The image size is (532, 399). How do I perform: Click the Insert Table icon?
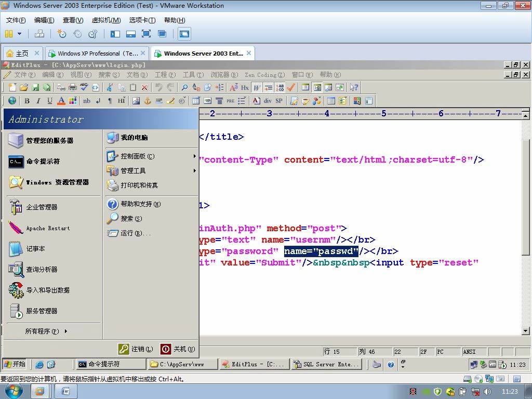pyautogui.click(x=196, y=101)
